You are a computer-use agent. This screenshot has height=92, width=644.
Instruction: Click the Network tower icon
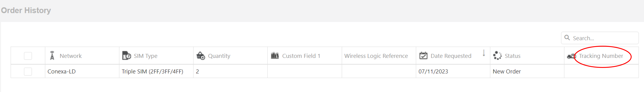point(52,56)
